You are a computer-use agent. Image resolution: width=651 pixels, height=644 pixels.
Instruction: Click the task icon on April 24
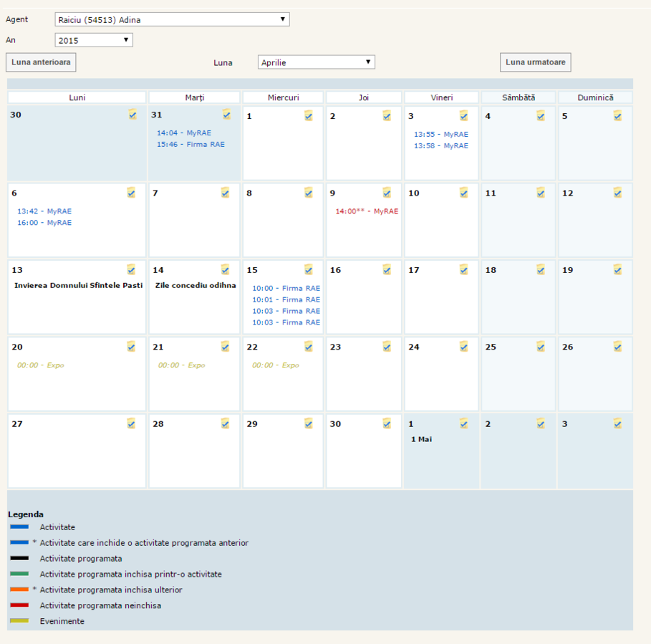[463, 346]
